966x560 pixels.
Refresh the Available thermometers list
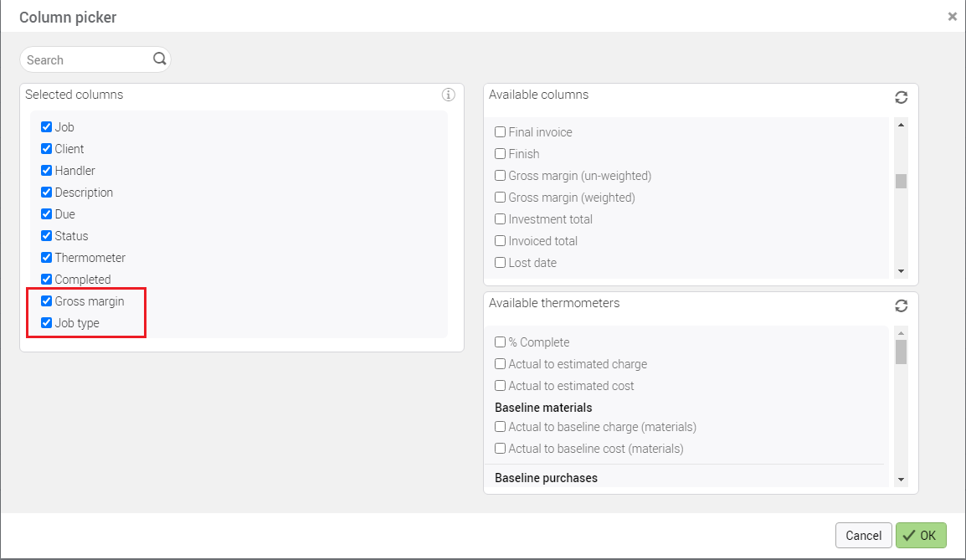point(901,306)
